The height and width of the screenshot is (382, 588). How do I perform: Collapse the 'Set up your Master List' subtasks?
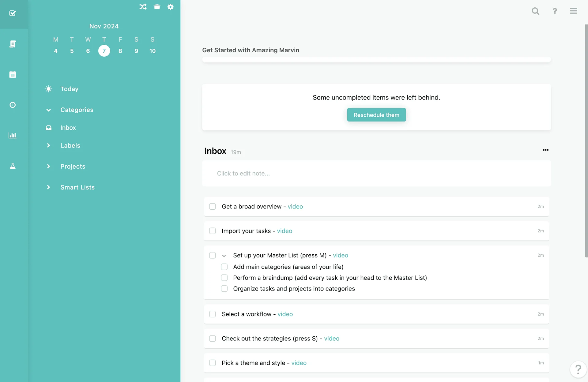tap(224, 256)
